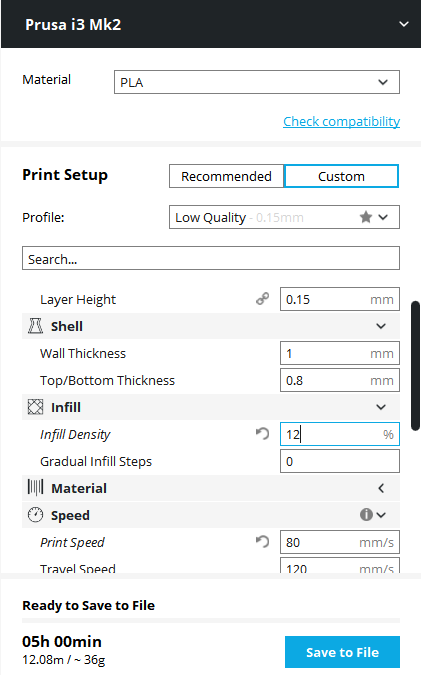Viewport: 425px width, 675px height.
Task: Click the Material section header label
Action: (x=79, y=488)
